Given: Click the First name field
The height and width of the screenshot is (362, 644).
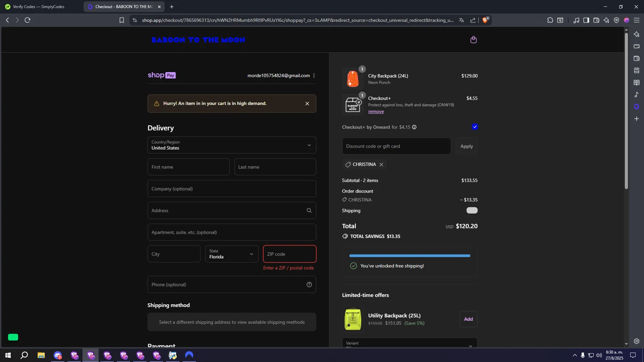Looking at the screenshot, I should coord(188,167).
